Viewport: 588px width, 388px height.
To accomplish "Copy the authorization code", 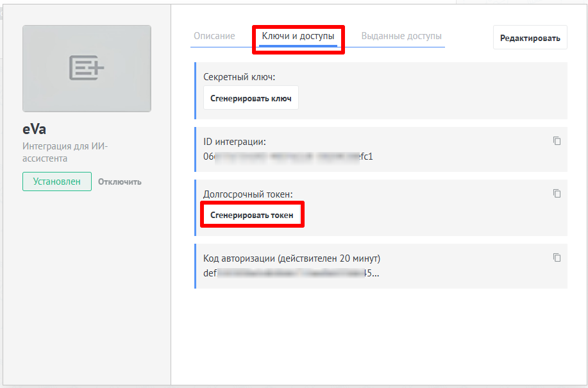I will (x=557, y=258).
